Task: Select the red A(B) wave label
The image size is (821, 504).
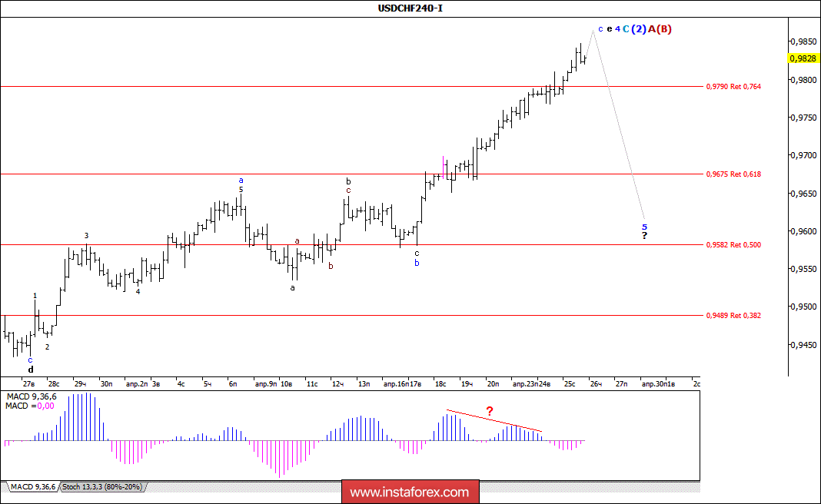Action: pyautogui.click(x=660, y=29)
